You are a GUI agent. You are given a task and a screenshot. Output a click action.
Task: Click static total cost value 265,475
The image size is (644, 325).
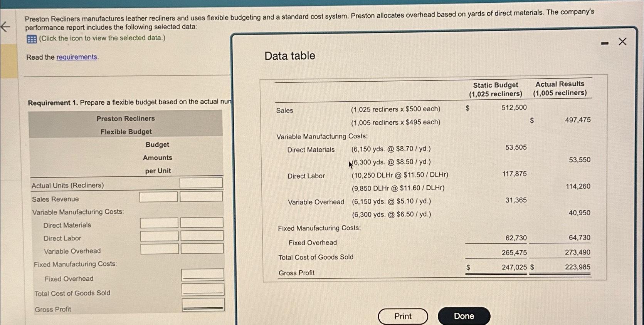click(x=514, y=253)
